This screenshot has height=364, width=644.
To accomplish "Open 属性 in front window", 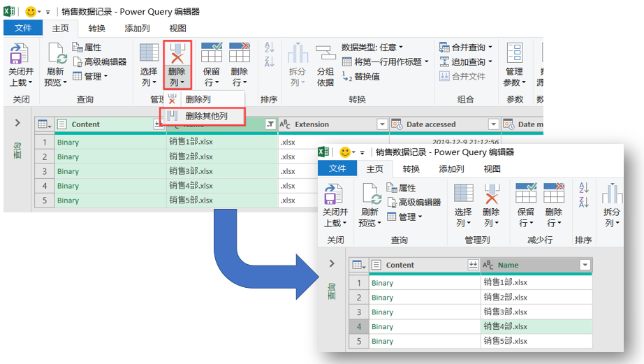I will click(x=401, y=188).
